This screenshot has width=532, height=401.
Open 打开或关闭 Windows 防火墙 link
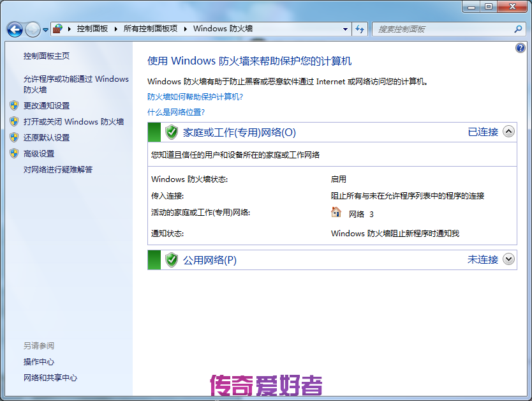click(73, 121)
